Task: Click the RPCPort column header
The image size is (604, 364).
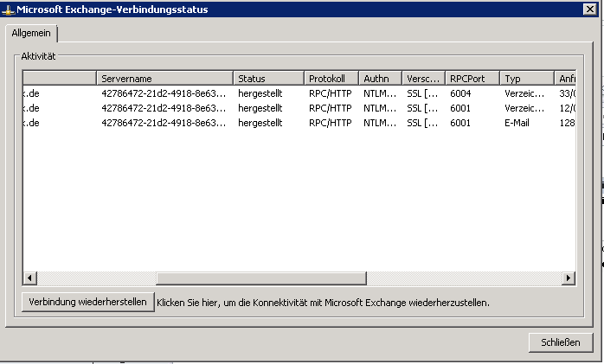Action: click(x=472, y=79)
